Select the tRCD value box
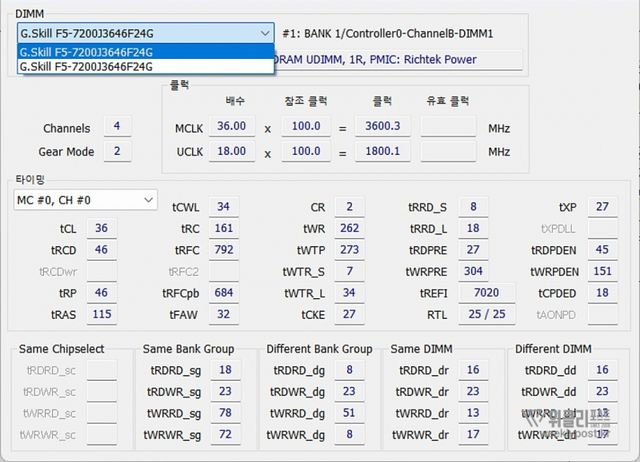Viewport: 640px width, 462px height. pyautogui.click(x=101, y=249)
